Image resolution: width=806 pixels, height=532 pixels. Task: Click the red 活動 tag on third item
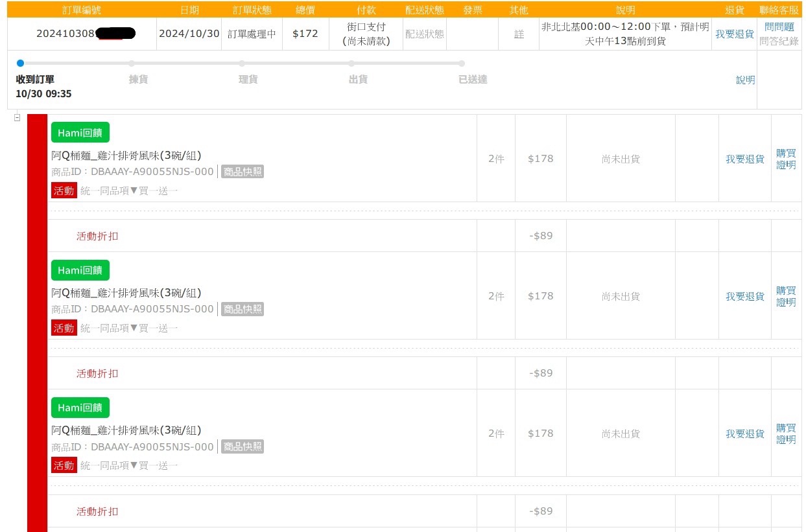pyautogui.click(x=64, y=465)
